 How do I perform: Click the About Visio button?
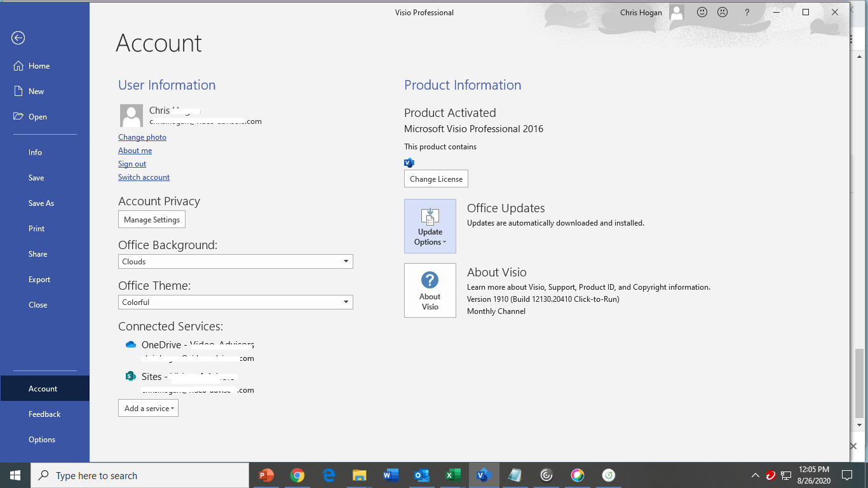tap(430, 290)
